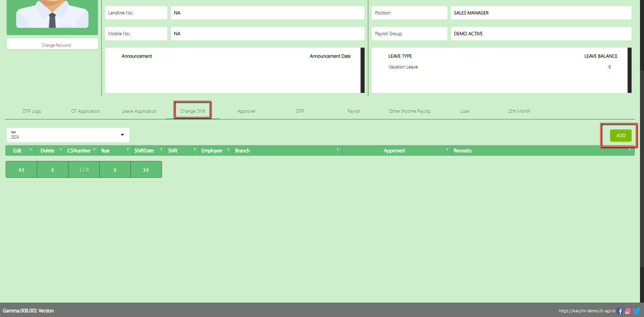The height and width of the screenshot is (317, 644).
Task: Open the Twitter bird icon in footer
Action: coord(637,311)
